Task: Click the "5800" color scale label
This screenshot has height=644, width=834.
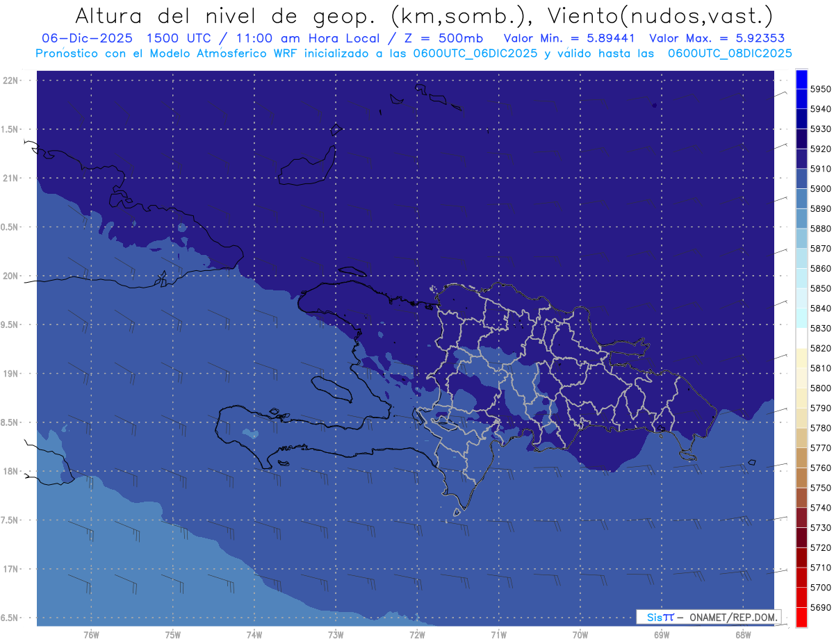Action: coord(820,388)
